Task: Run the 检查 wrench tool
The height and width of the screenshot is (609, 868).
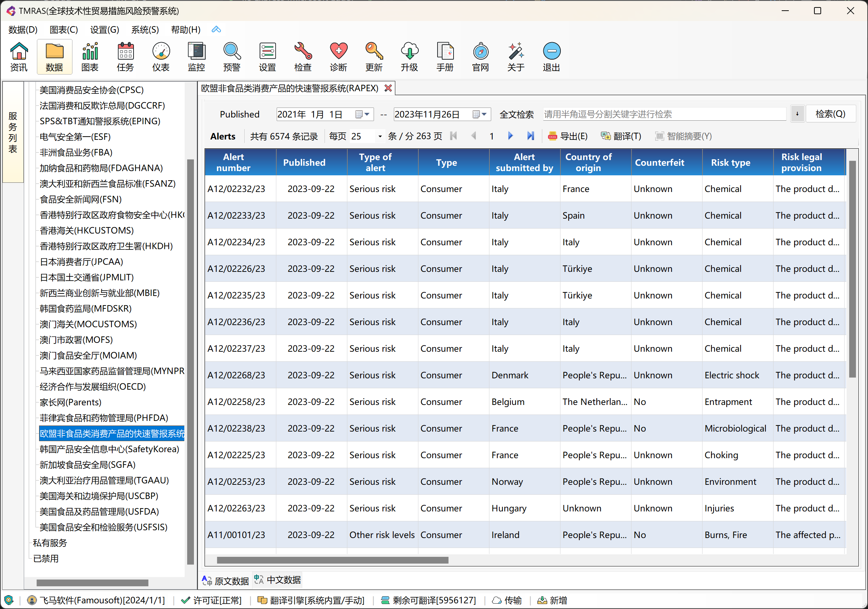Action: 303,57
